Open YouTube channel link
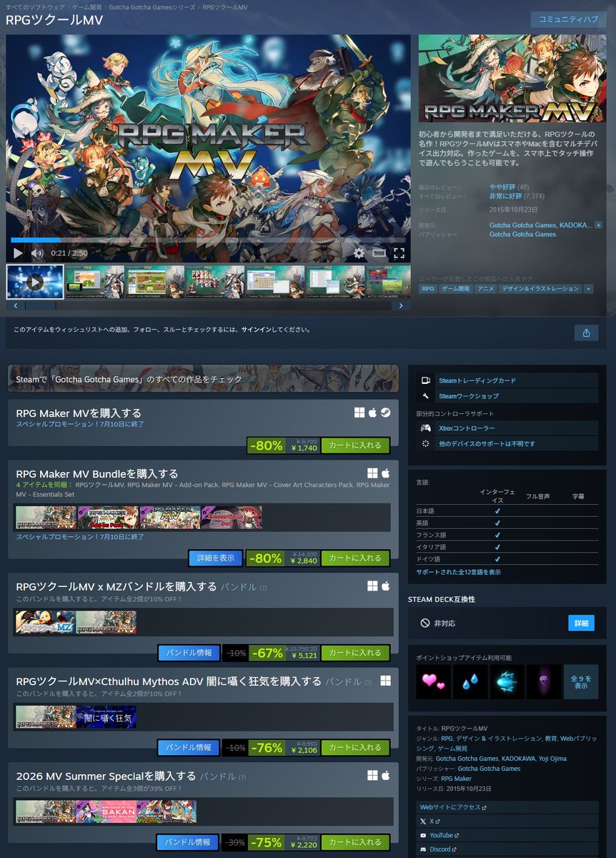This screenshot has height=858, width=616. pyautogui.click(x=507, y=835)
